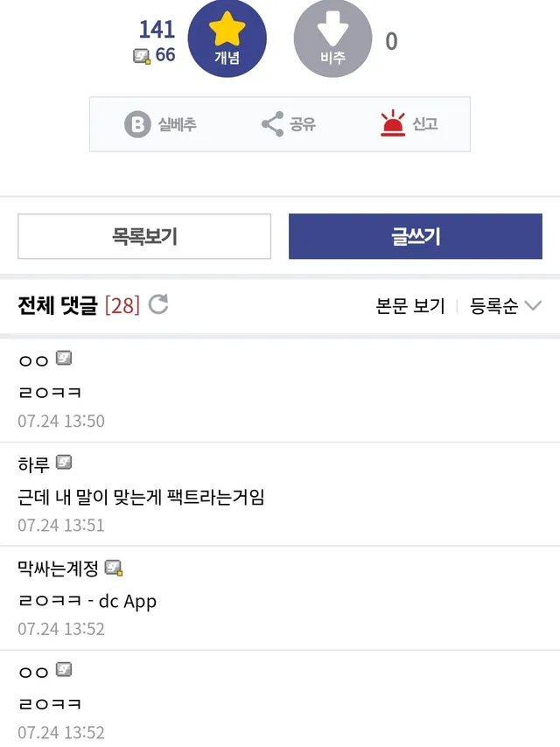Click the 141 recommendation count

point(157,29)
